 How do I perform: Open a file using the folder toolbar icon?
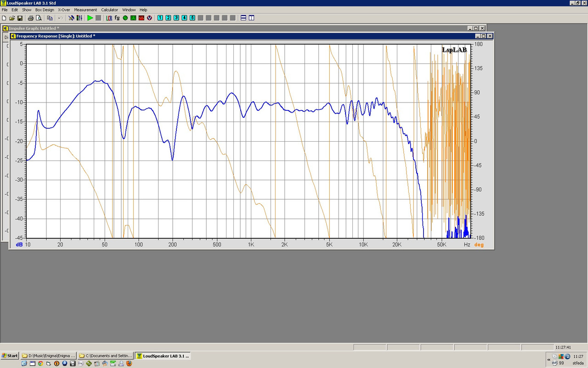[x=12, y=18]
